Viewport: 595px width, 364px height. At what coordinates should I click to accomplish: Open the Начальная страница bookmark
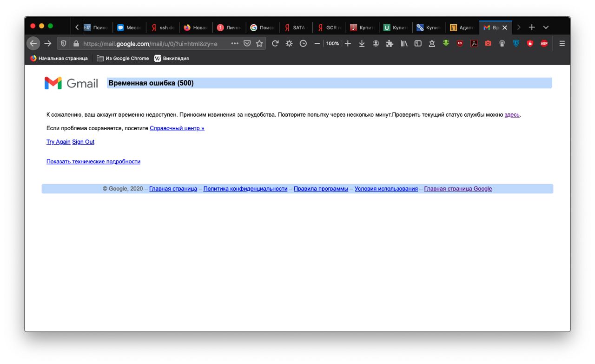pos(59,58)
